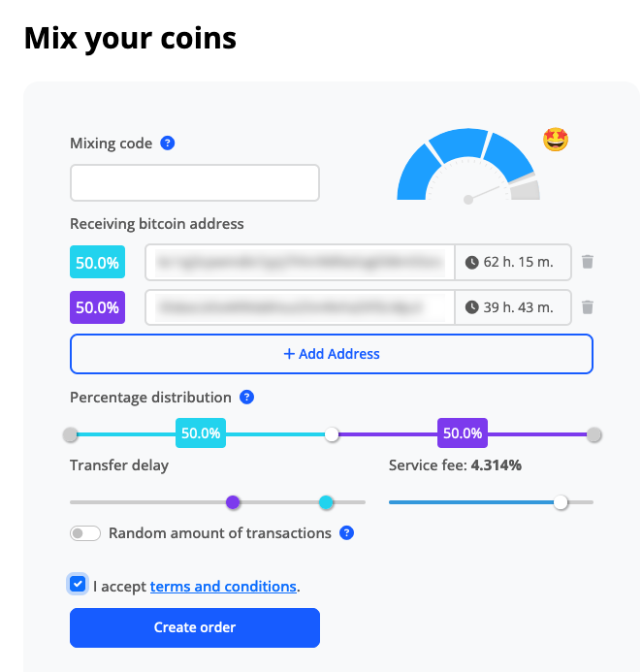
Task: Click the Create order button
Action: (x=195, y=627)
